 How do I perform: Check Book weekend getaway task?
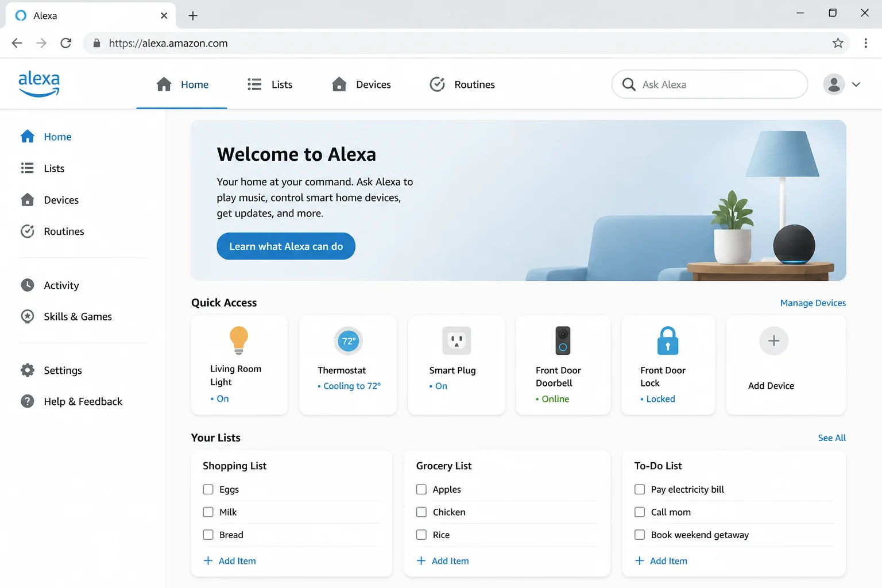tap(640, 535)
